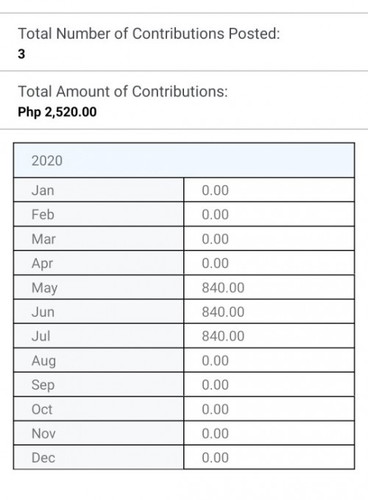Viewport: 368px width, 500px height.
Task: Select May's 840.00 contribution amount
Action: (223, 287)
